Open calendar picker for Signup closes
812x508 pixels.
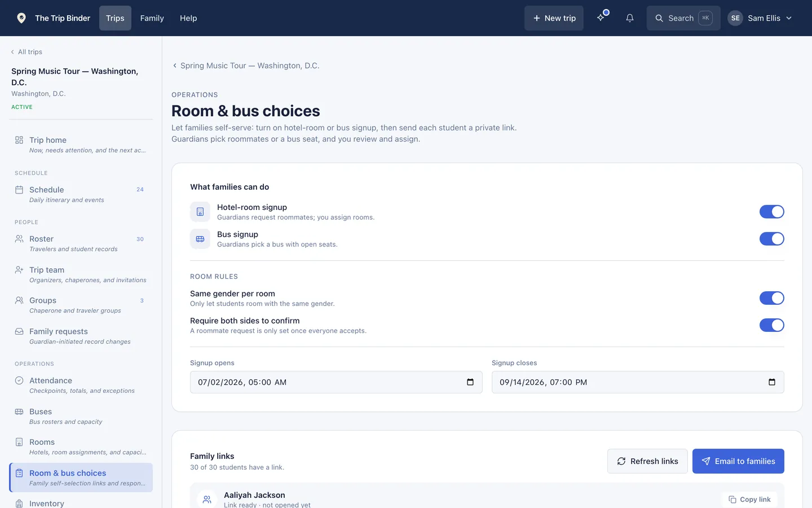tap(772, 382)
